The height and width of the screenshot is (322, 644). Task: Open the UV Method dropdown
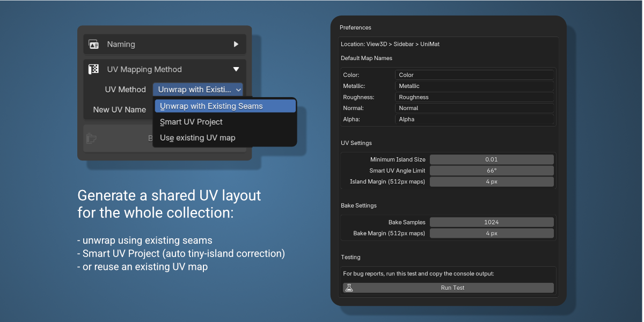198,90
